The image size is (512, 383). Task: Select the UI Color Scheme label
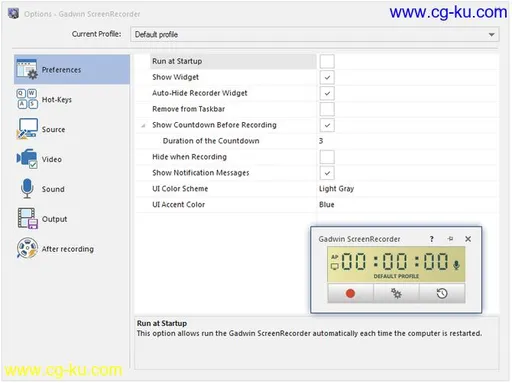[x=180, y=189]
